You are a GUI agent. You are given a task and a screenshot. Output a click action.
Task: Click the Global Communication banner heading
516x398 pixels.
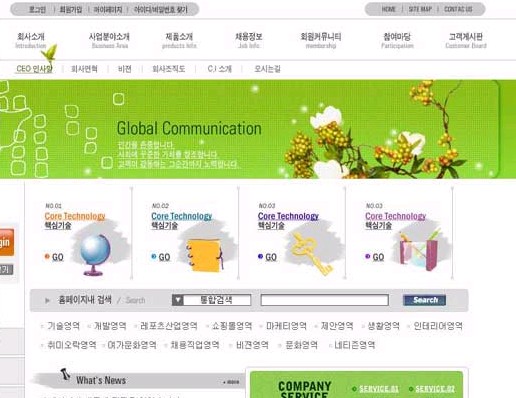tap(189, 128)
